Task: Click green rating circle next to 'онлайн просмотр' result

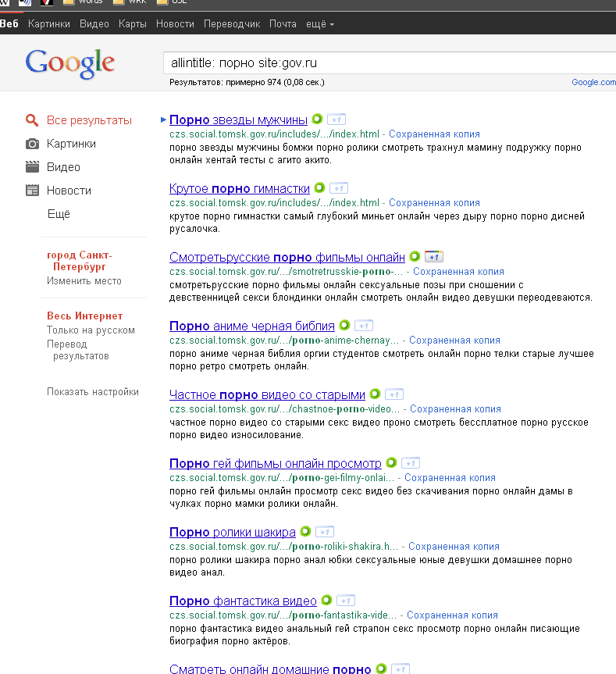Action: tap(391, 462)
